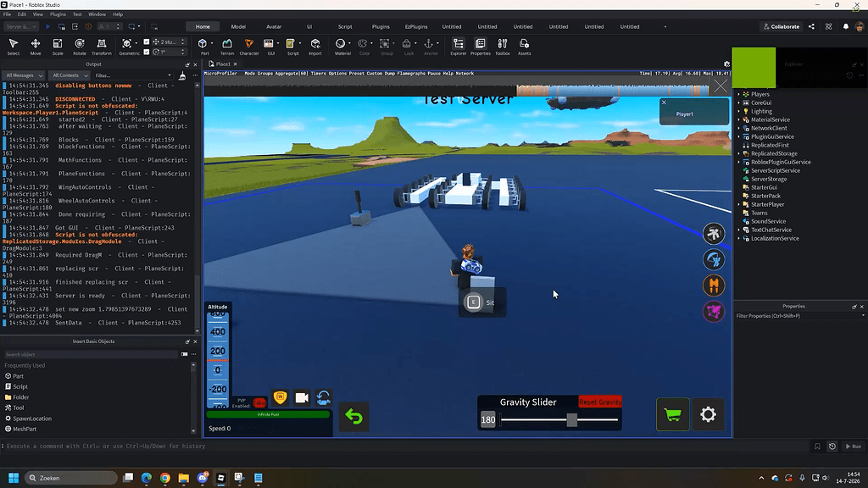Open the green shopping cart shop
The image size is (868, 488).
[672, 414]
